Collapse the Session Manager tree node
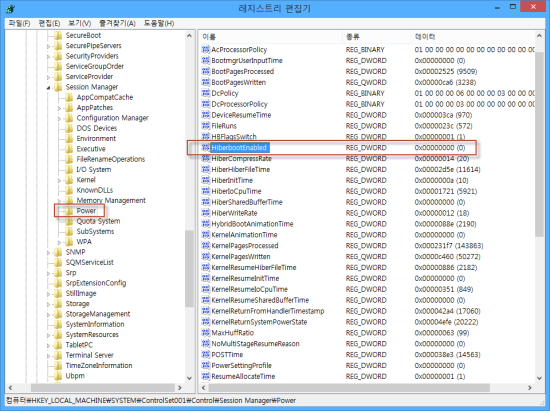The width and height of the screenshot is (550, 411). (x=48, y=87)
